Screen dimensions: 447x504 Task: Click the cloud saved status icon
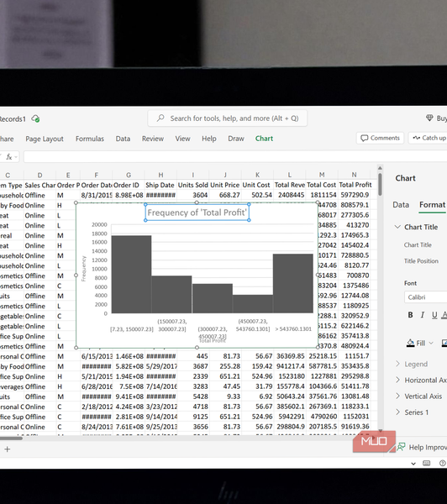(x=35, y=119)
